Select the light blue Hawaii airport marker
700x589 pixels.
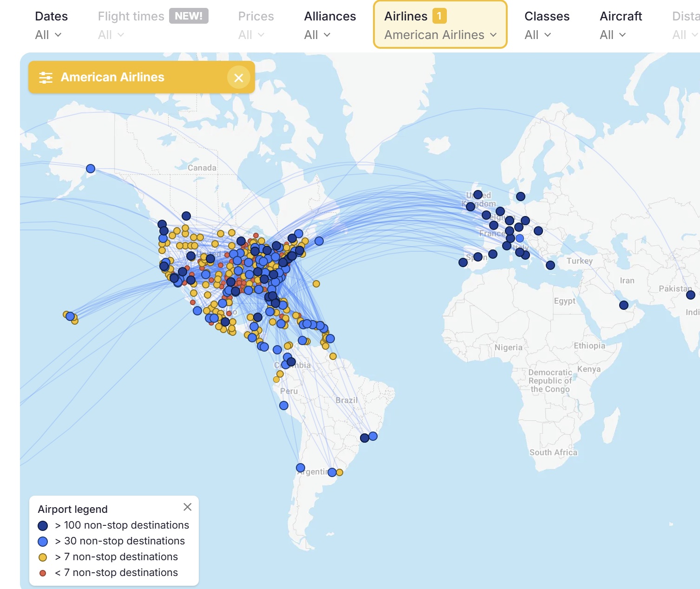pyautogui.click(x=70, y=316)
